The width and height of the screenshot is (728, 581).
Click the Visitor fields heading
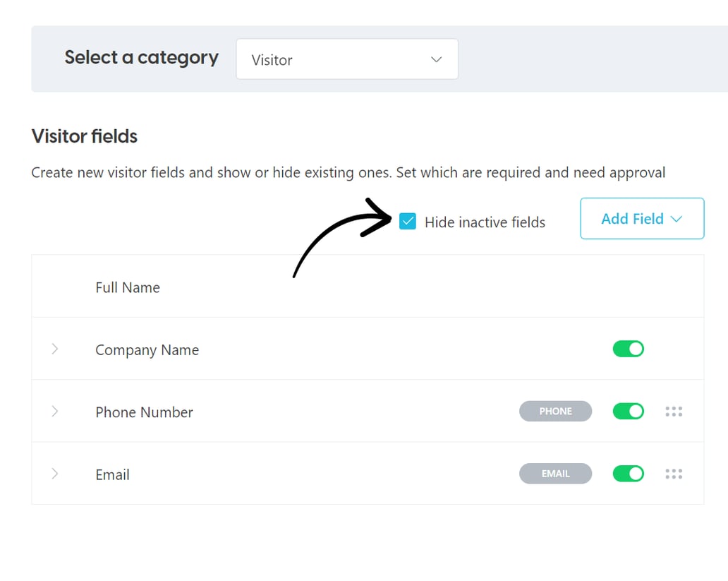click(84, 136)
